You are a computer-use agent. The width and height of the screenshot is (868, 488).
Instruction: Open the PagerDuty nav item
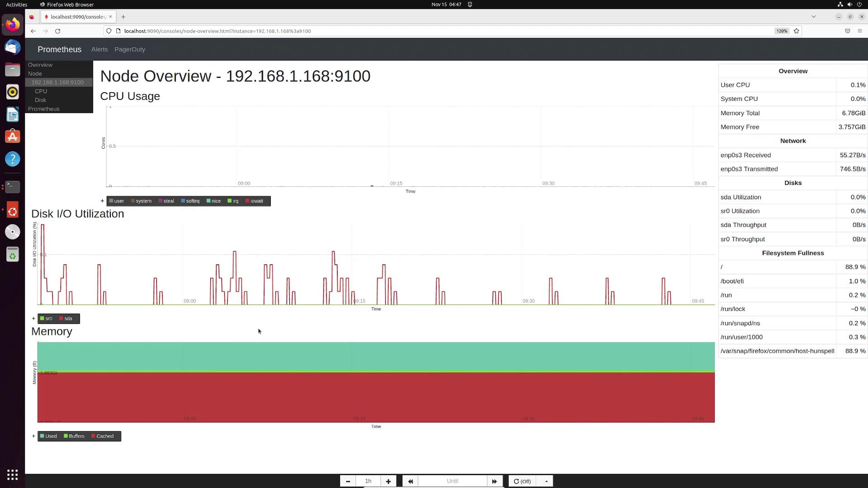(130, 49)
